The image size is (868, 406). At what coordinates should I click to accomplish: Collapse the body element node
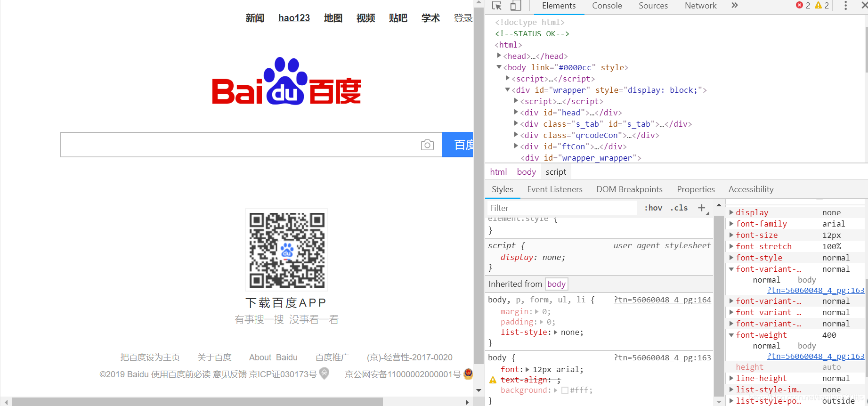pos(499,67)
